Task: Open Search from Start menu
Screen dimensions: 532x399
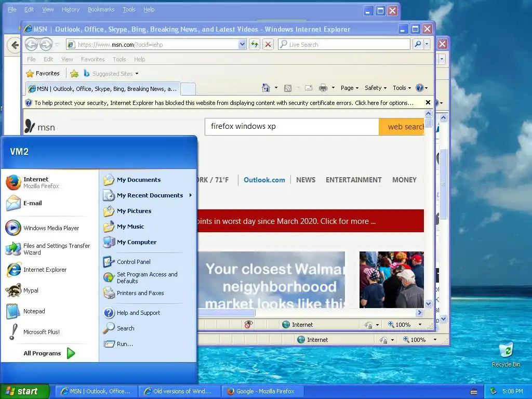Action: click(x=148, y=328)
